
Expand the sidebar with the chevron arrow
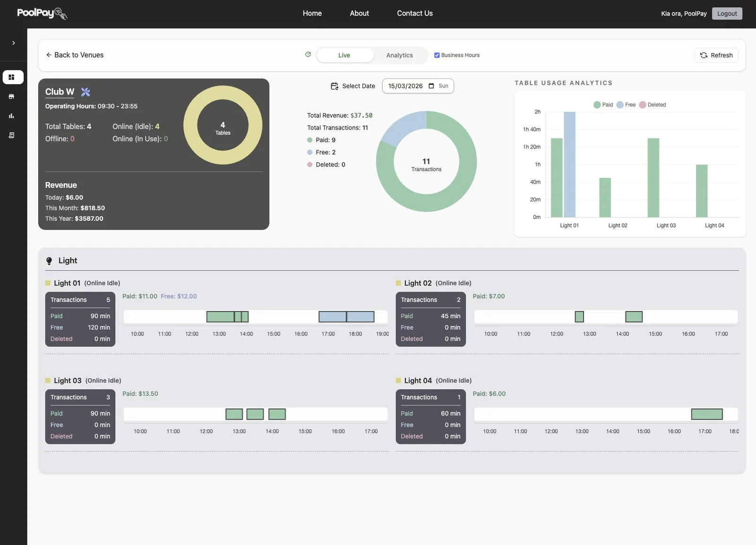point(13,43)
